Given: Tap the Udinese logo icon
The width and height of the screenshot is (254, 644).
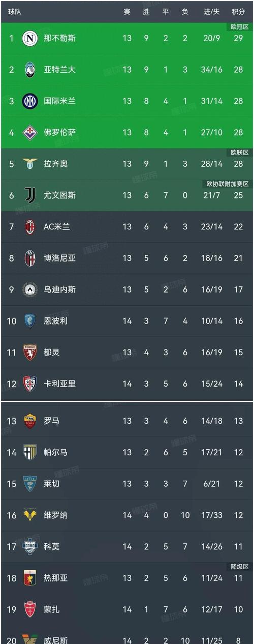Looking at the screenshot, I should coord(30,289).
